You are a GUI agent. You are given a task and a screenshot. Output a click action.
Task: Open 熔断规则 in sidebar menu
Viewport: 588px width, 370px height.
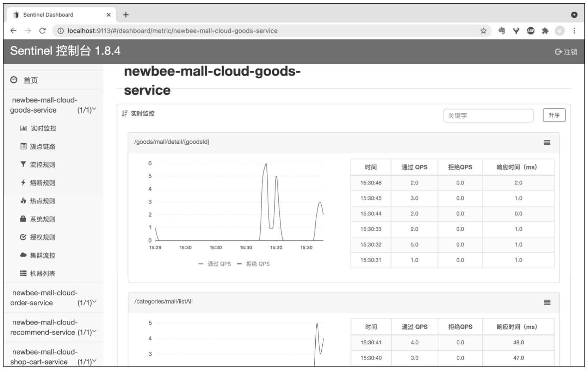[x=38, y=183]
